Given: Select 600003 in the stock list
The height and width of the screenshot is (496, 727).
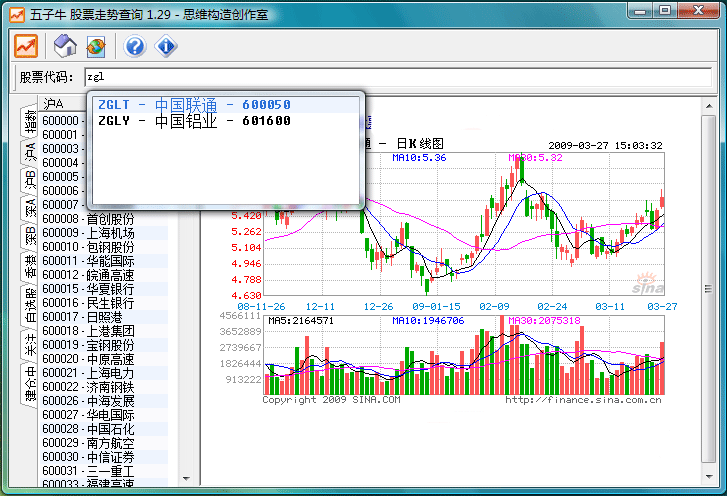Looking at the screenshot, I should (x=63, y=149).
